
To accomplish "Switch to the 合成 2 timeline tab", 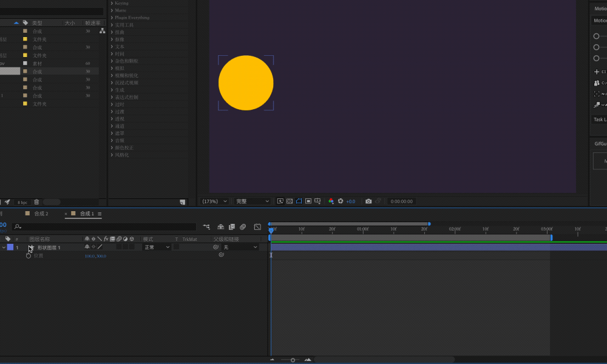I will (x=41, y=214).
